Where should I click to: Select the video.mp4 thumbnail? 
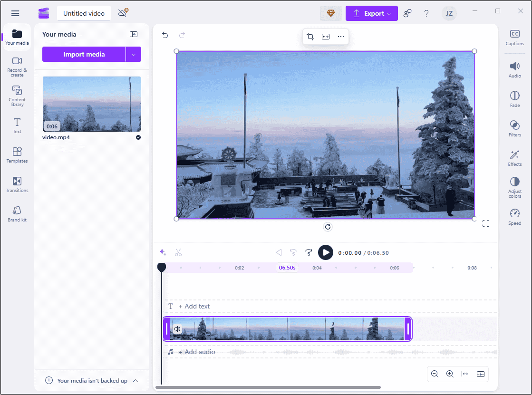pos(90,104)
